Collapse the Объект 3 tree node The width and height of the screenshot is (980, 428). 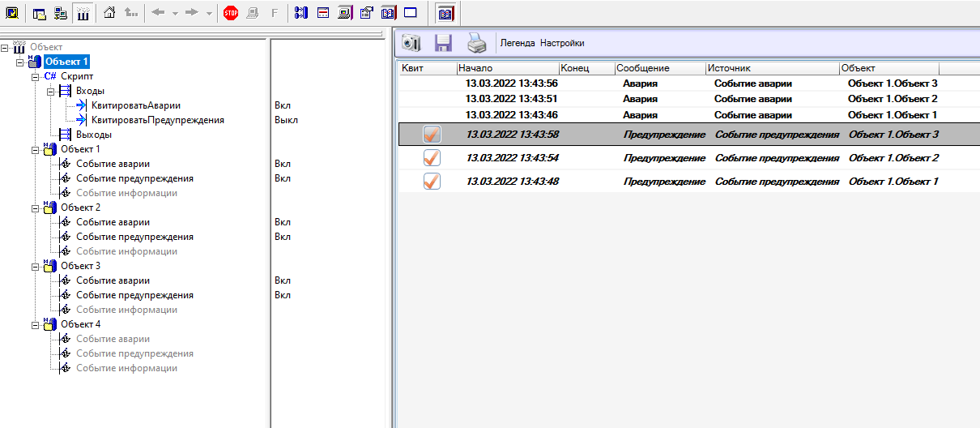coord(35,266)
